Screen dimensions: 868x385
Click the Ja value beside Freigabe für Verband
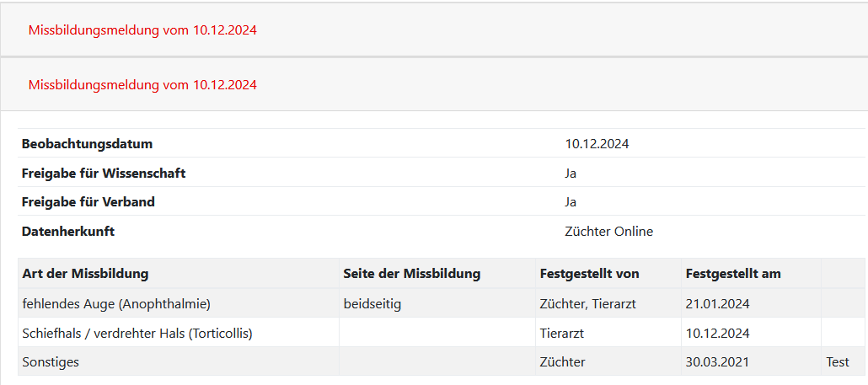point(571,202)
